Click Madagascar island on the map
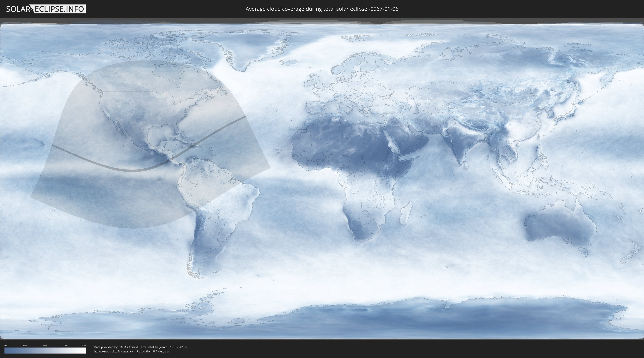This screenshot has width=644, height=358. pos(406,214)
